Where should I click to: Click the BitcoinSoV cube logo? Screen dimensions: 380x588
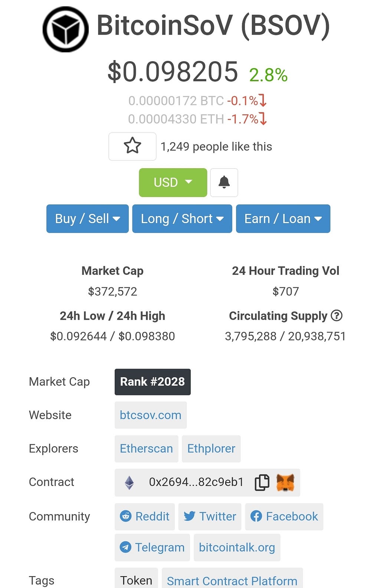click(66, 29)
